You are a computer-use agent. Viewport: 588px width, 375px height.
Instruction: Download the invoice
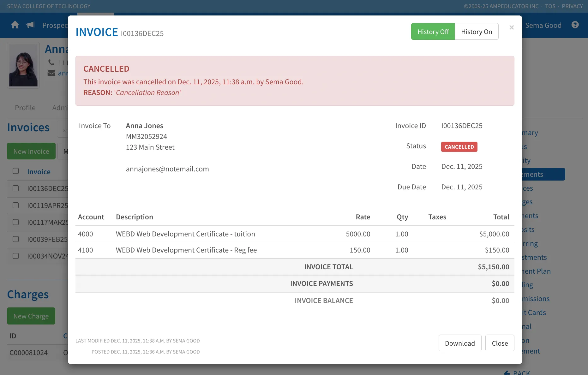(x=460, y=343)
